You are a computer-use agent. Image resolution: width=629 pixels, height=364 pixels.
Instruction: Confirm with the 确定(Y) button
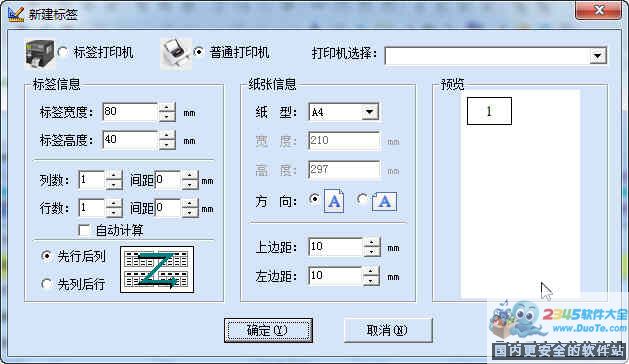(x=268, y=330)
